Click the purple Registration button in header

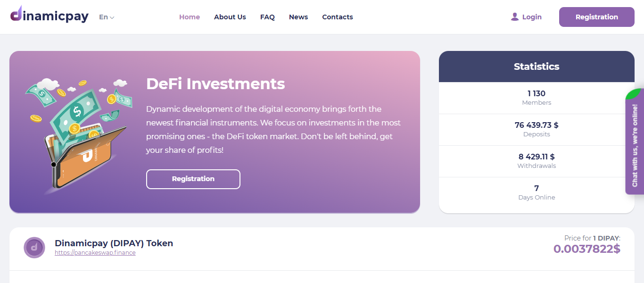pyautogui.click(x=597, y=17)
